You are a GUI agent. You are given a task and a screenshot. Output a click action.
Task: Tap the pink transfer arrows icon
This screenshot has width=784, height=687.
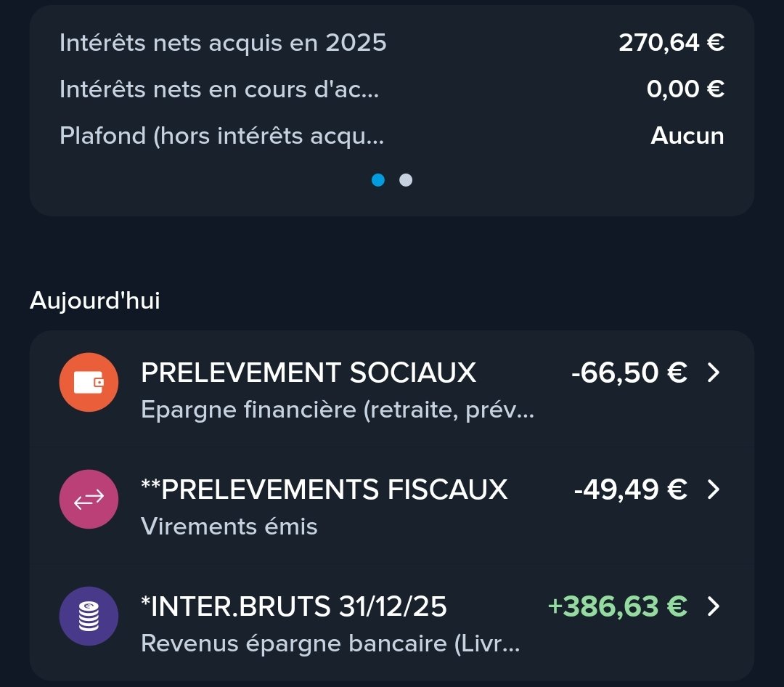click(x=89, y=499)
